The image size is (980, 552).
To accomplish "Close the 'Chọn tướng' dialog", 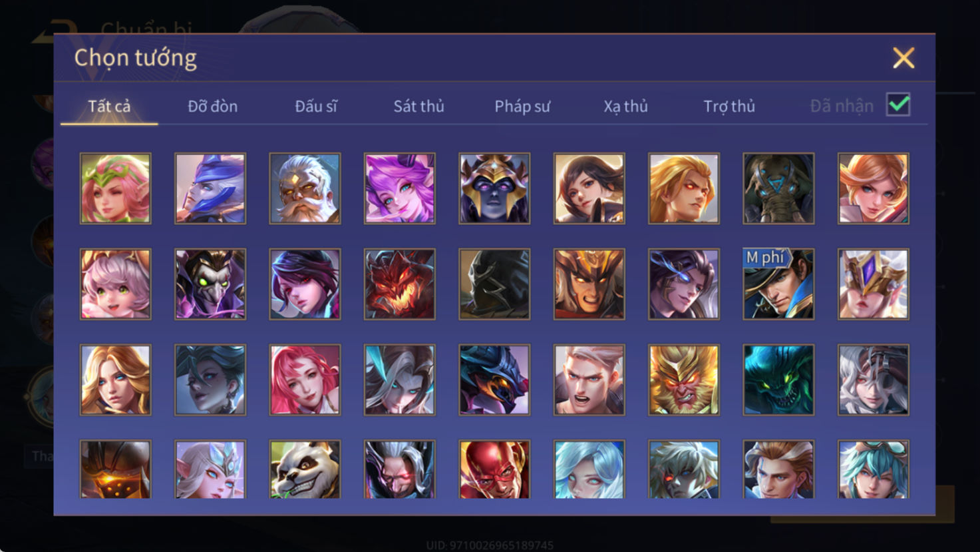I will 903,58.
